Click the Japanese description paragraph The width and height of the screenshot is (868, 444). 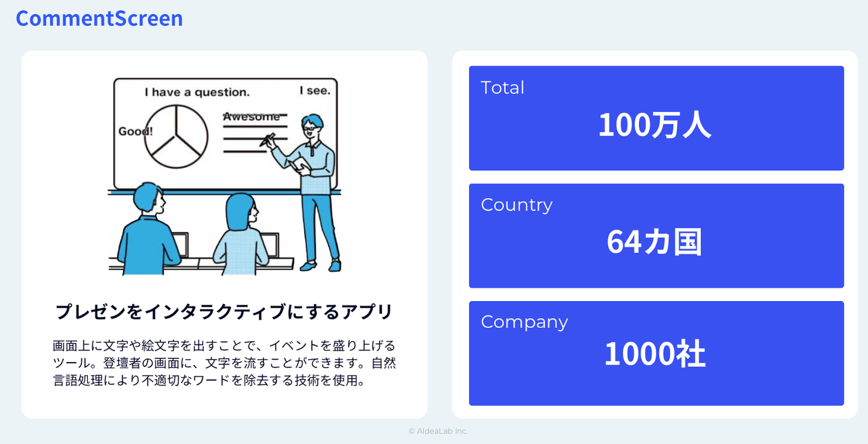[x=224, y=363]
